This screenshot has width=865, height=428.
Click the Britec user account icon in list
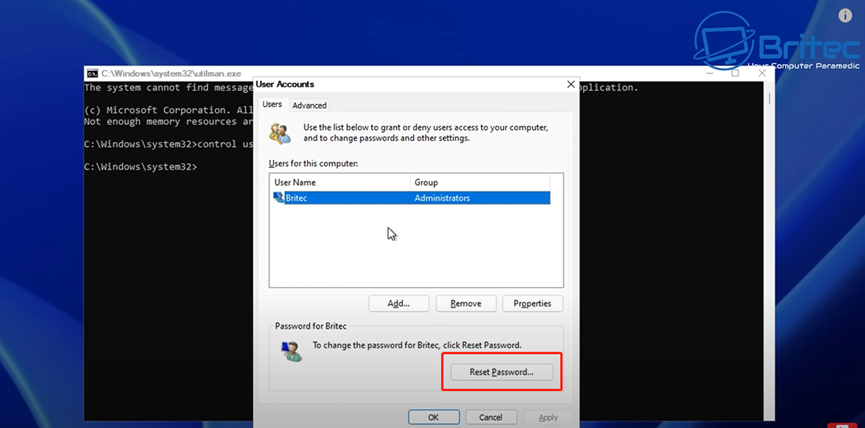point(278,198)
